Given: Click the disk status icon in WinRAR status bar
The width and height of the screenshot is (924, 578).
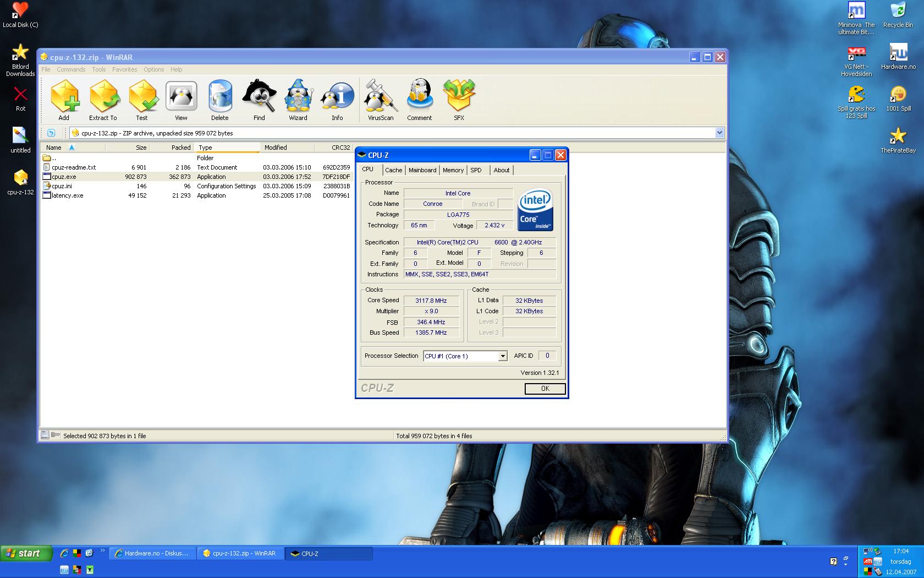Looking at the screenshot, I should [x=45, y=435].
